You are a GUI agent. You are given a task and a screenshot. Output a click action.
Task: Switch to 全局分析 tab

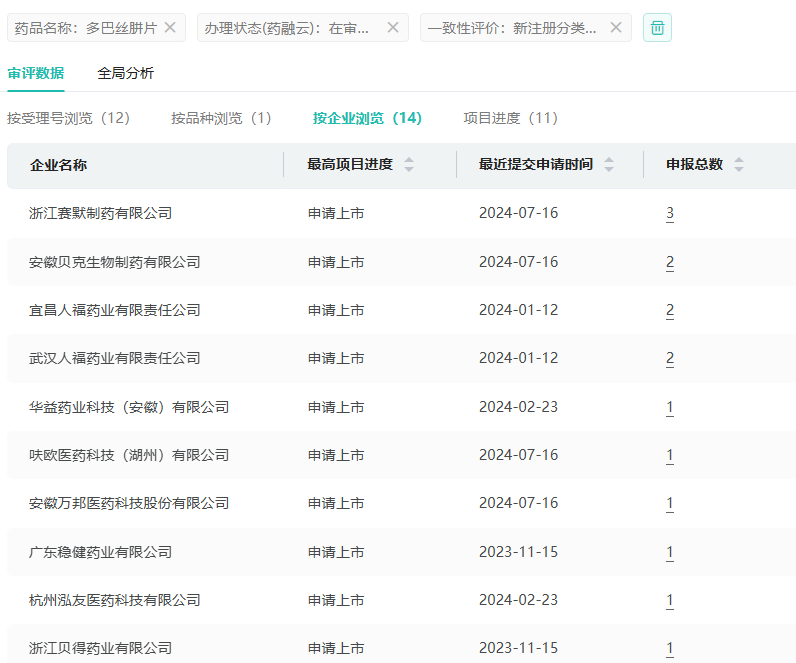[x=126, y=73]
